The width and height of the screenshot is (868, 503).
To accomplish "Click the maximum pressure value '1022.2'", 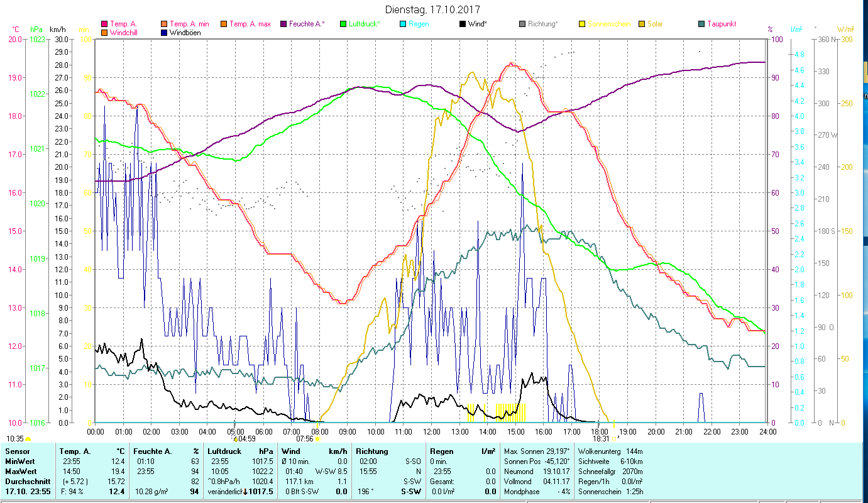I will pyautogui.click(x=262, y=472).
